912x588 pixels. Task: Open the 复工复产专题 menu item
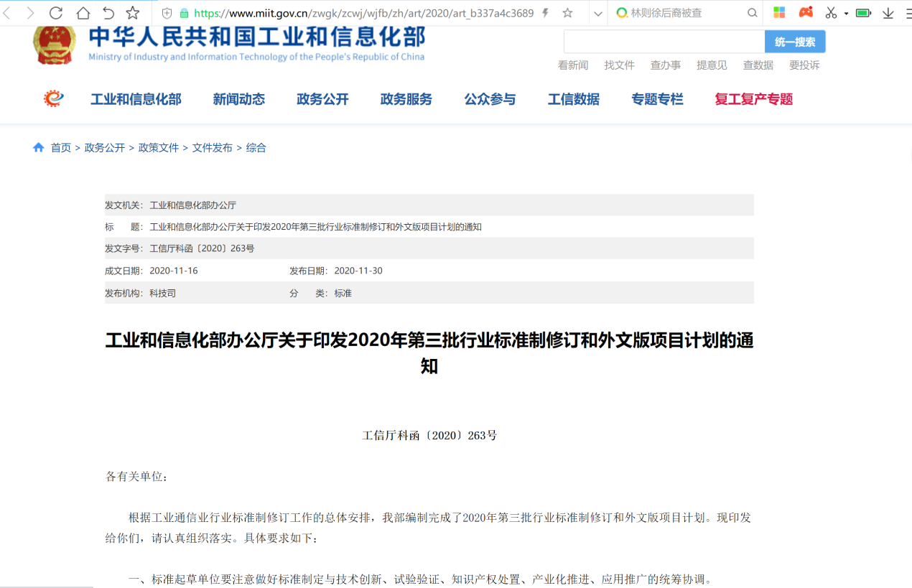753,99
